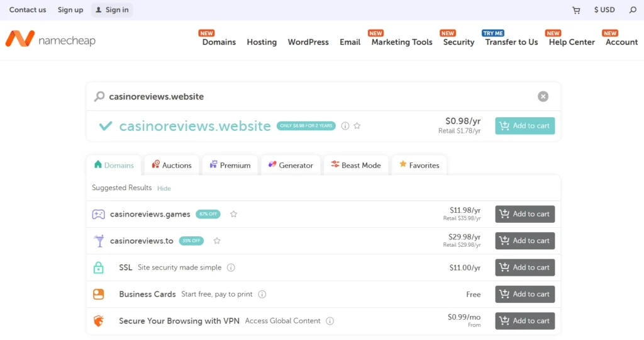Screen dimensions: 644x340
Task: Switch to the Premium tab
Action: [230, 165]
